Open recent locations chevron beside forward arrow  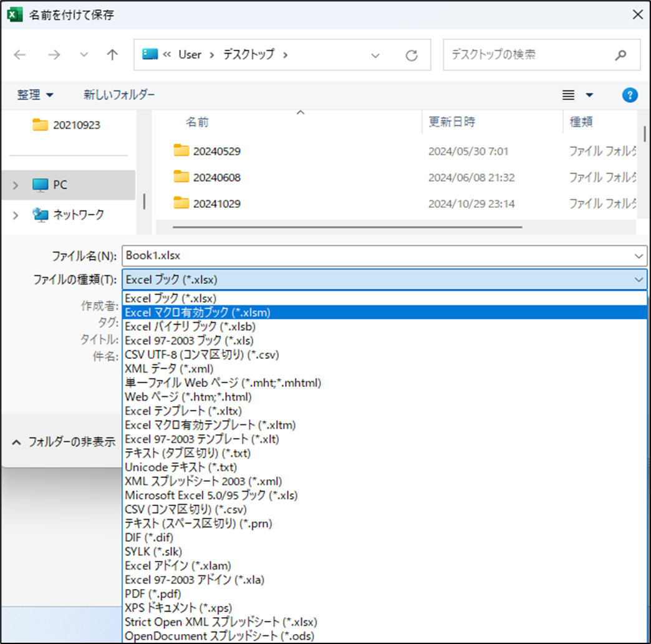point(84,55)
